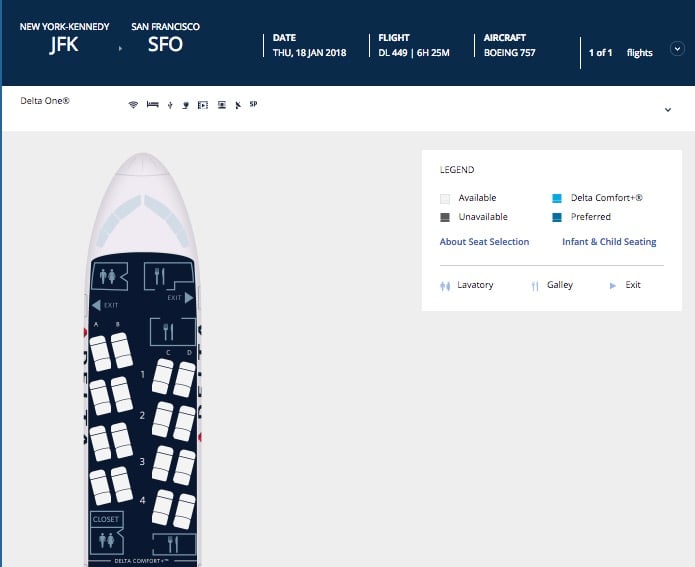The width and height of the screenshot is (695, 567).
Task: Click the flat-bed seat amenity icon
Action: [x=152, y=105]
